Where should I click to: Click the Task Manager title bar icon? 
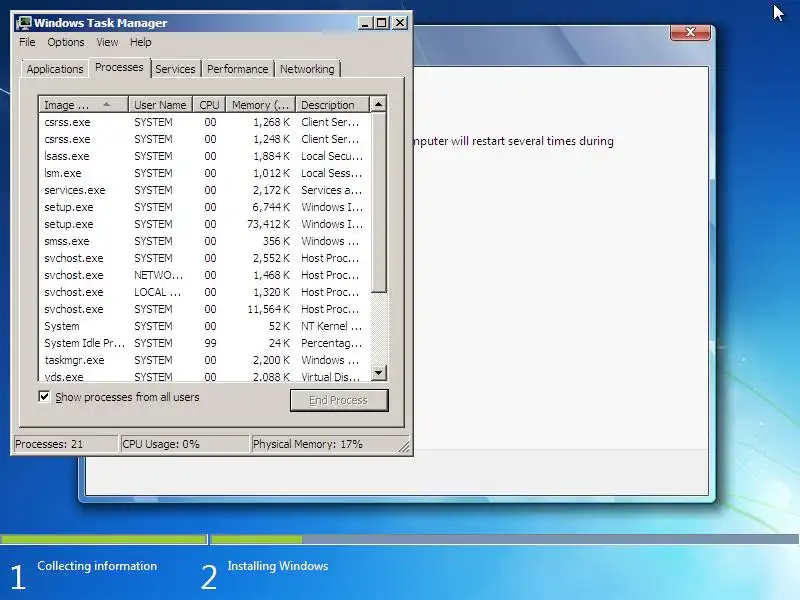point(23,23)
